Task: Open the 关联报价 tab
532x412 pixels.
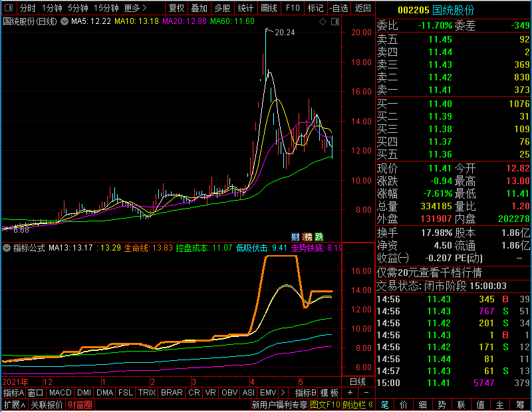Action: click(x=47, y=405)
